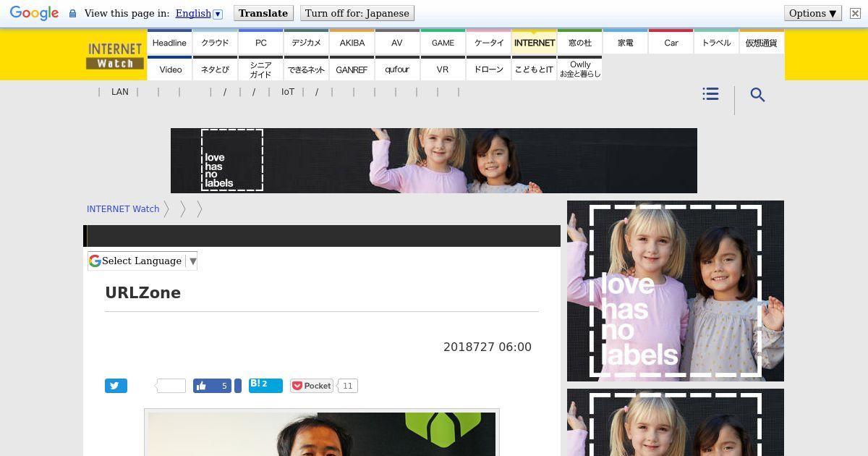Viewport: 868px width, 456px height.
Task: Click Turn off for: Japanese button
Action: tap(357, 14)
